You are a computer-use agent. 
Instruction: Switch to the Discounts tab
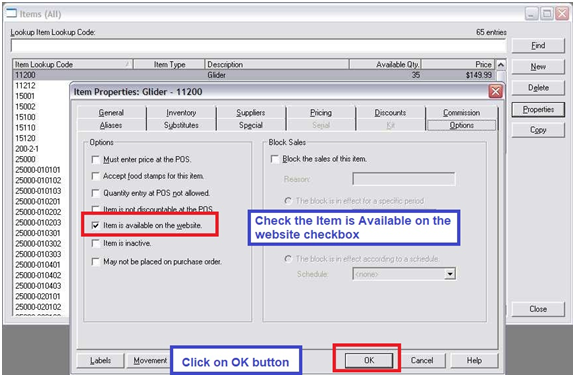(x=390, y=113)
